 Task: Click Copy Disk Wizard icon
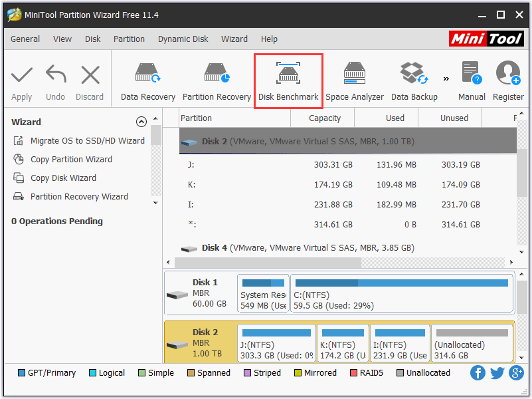tap(19, 178)
